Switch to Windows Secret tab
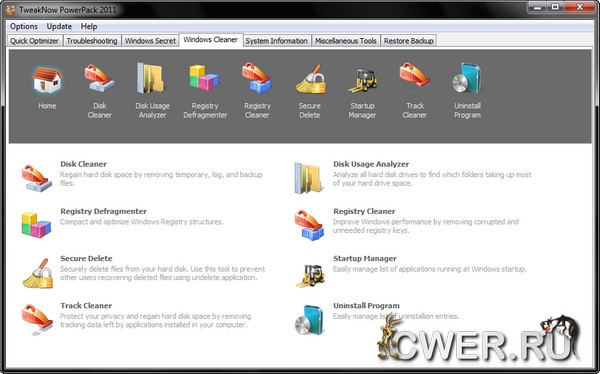This screenshot has height=374, width=600. [x=150, y=41]
